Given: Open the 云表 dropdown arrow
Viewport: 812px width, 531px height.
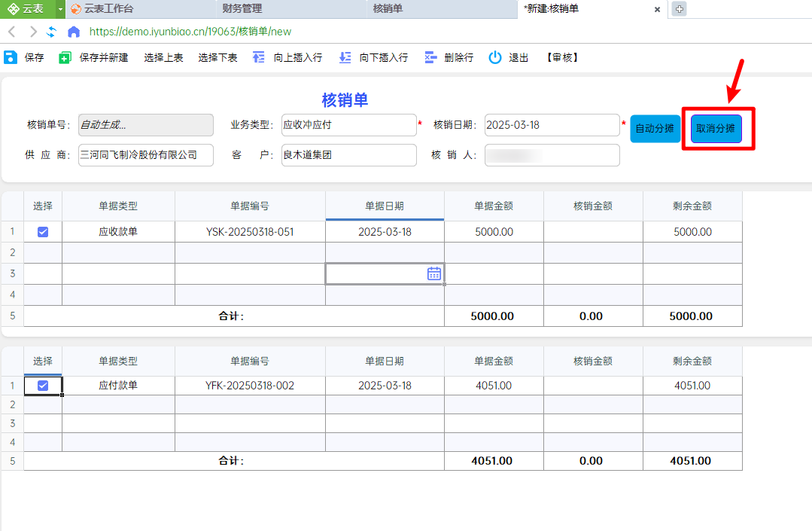Looking at the screenshot, I should click(60, 9).
